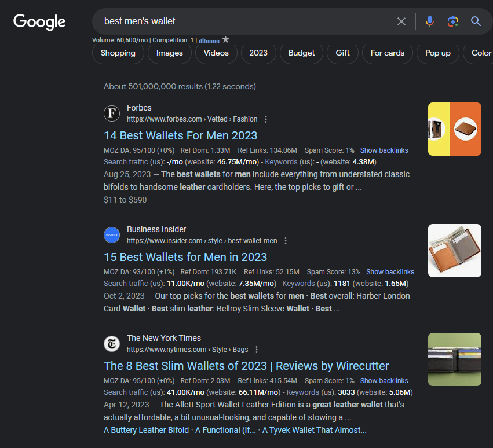Click 'MOZ DA: 93/100 (+1%)' metric
The image size is (493, 448).
[x=139, y=272]
